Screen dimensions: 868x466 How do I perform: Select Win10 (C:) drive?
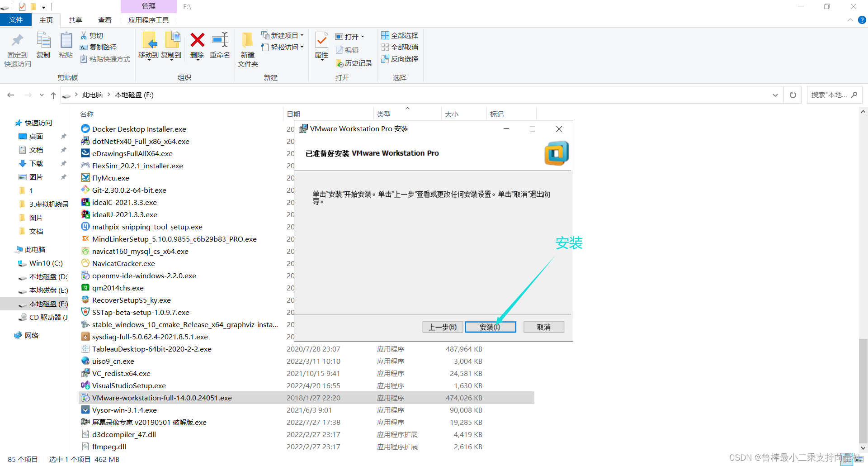[x=46, y=263]
